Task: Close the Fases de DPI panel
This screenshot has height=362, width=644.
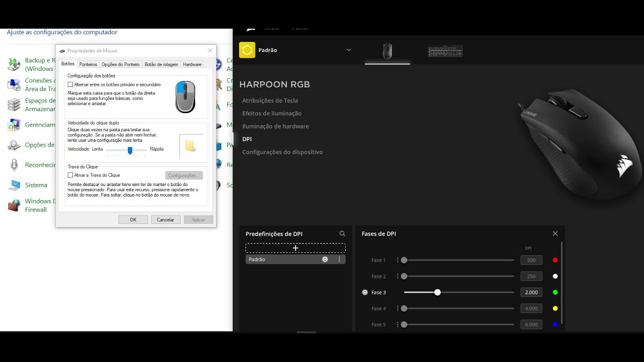Action: 555,234
